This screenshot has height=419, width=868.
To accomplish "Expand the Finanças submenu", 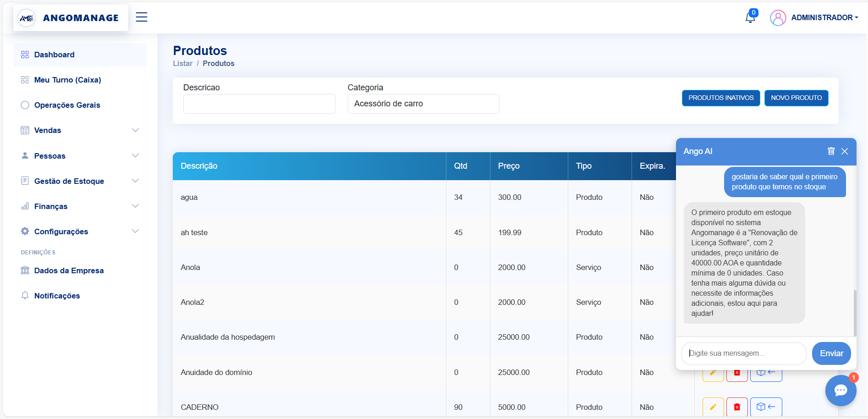I will [80, 206].
